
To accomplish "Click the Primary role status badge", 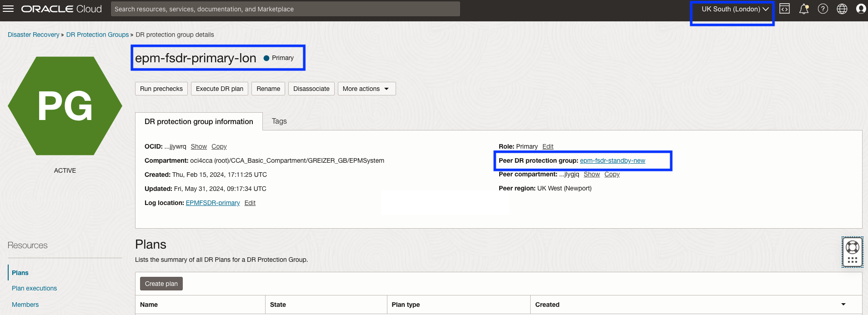I will pos(279,58).
